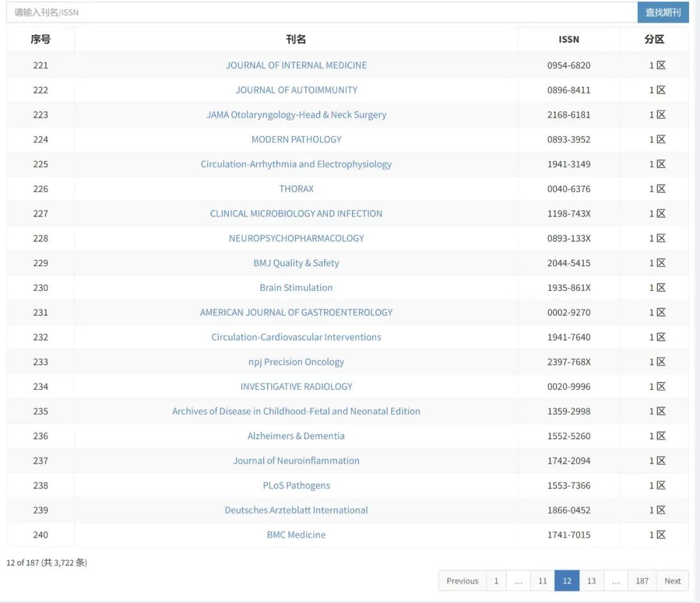Screen dimensions: 700x603
Task: Go to the Previous page
Action: pos(462,581)
